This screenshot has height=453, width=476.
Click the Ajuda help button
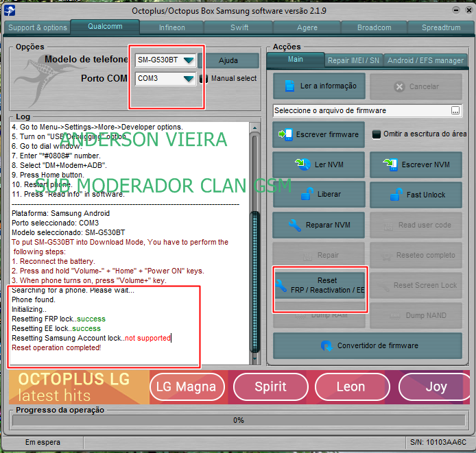[x=228, y=61]
